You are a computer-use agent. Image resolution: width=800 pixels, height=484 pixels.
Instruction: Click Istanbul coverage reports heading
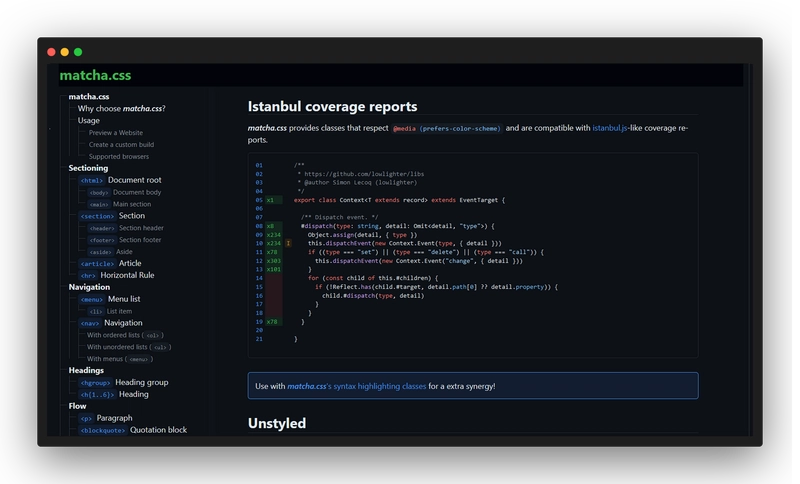333,106
